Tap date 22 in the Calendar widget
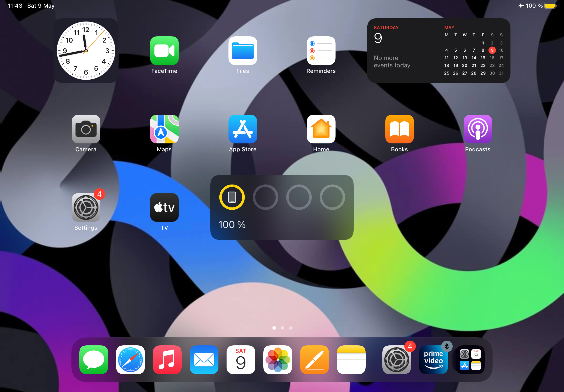Image resolution: width=564 pixels, height=392 pixels. coord(483,65)
